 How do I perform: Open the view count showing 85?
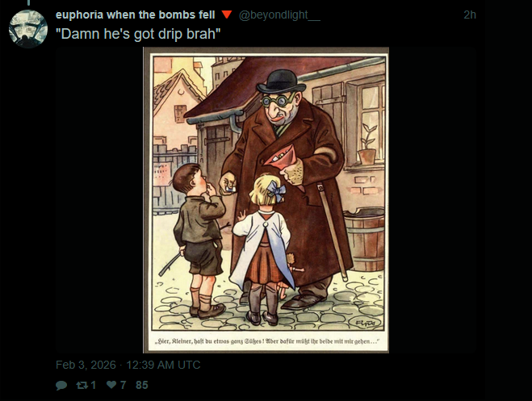pos(142,385)
